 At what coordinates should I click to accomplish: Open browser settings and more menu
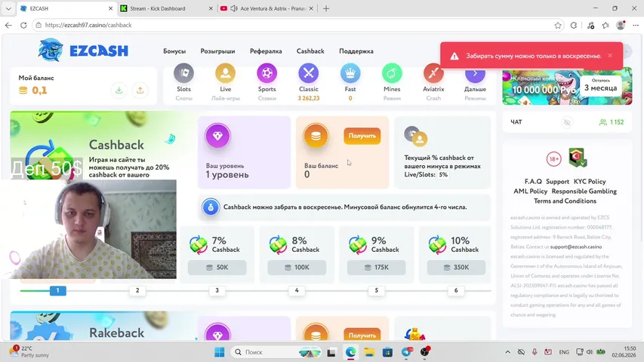636,26
